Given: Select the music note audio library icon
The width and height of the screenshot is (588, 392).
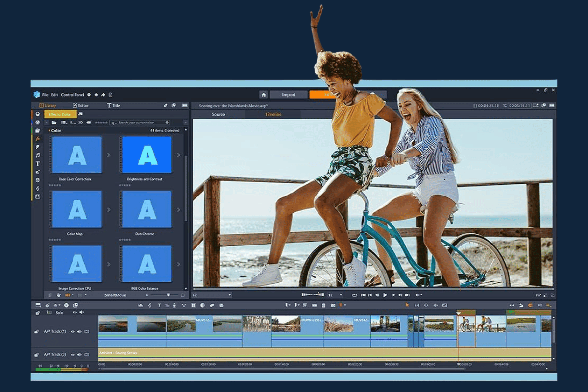Looking at the screenshot, I should coord(38,155).
